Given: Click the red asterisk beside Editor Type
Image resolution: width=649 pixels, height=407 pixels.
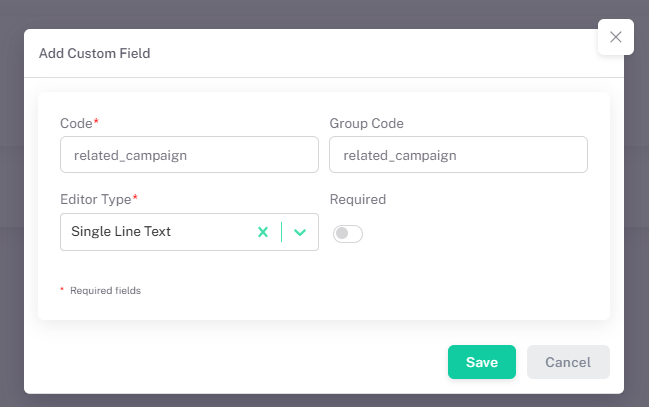Looking at the screenshot, I should tap(135, 198).
